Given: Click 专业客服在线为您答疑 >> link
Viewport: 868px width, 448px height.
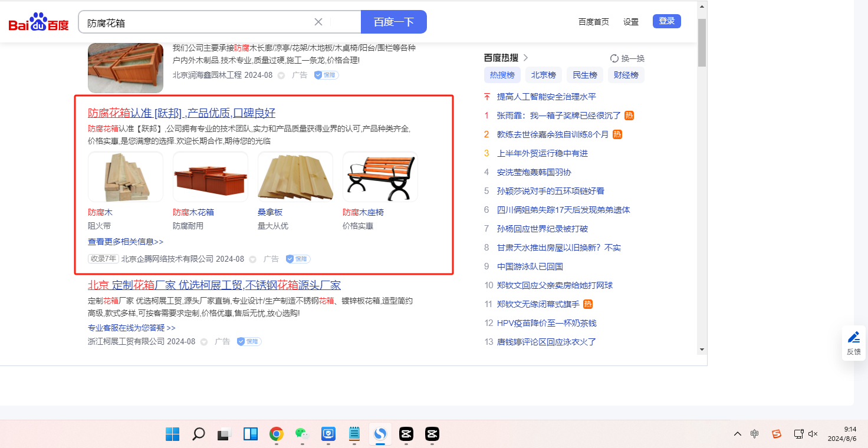Looking at the screenshot, I should (x=131, y=328).
